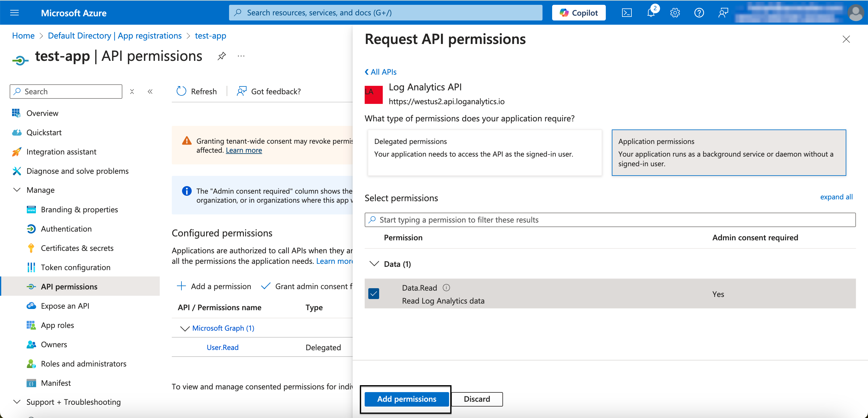
Task: Click the Log Analytics API URL text
Action: click(446, 101)
